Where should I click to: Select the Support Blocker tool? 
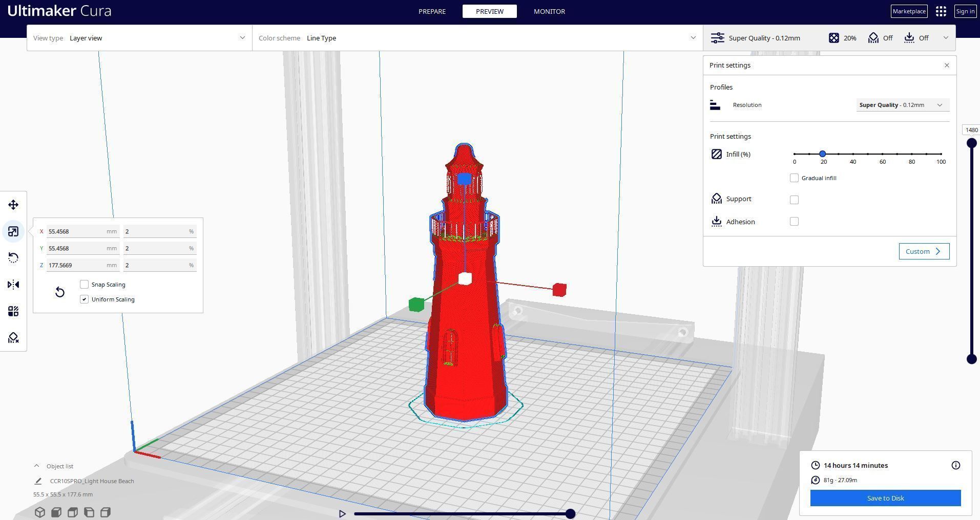point(13,338)
